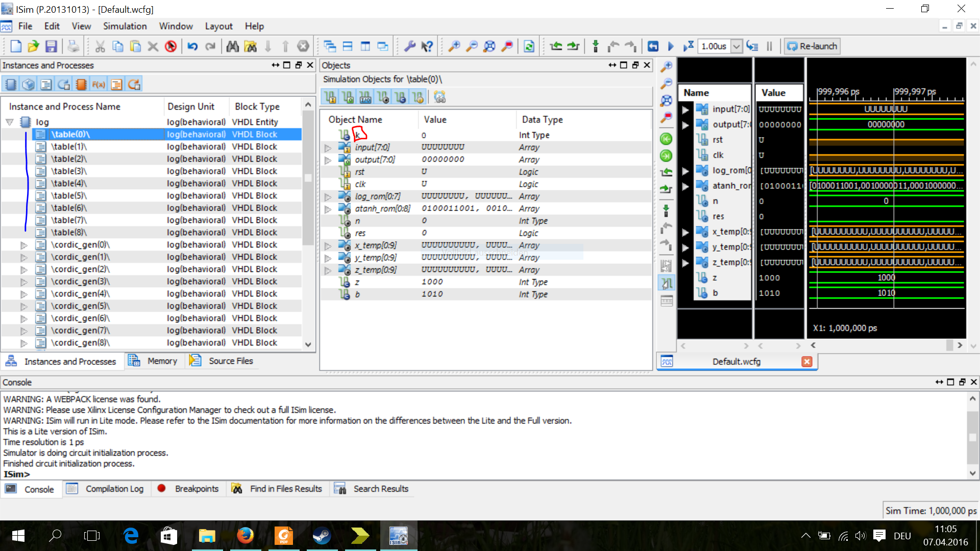Click the waveform Zoom In side icon
Viewport: 980px width, 551px height.
tap(666, 67)
